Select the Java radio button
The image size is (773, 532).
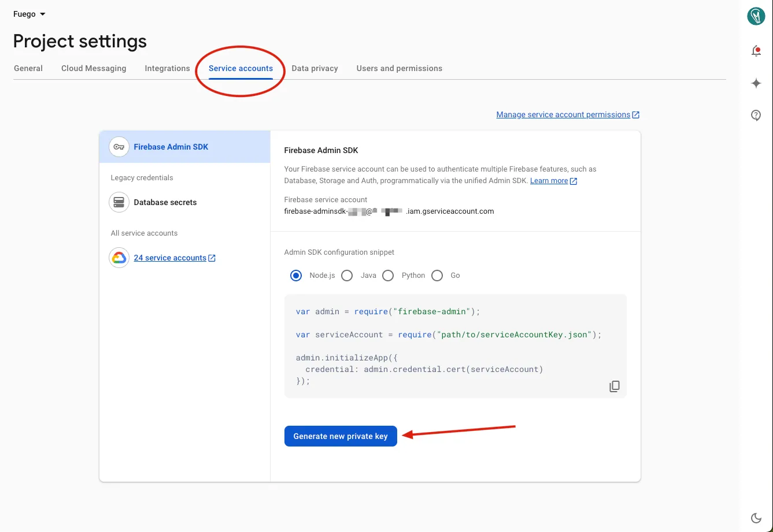[347, 276]
